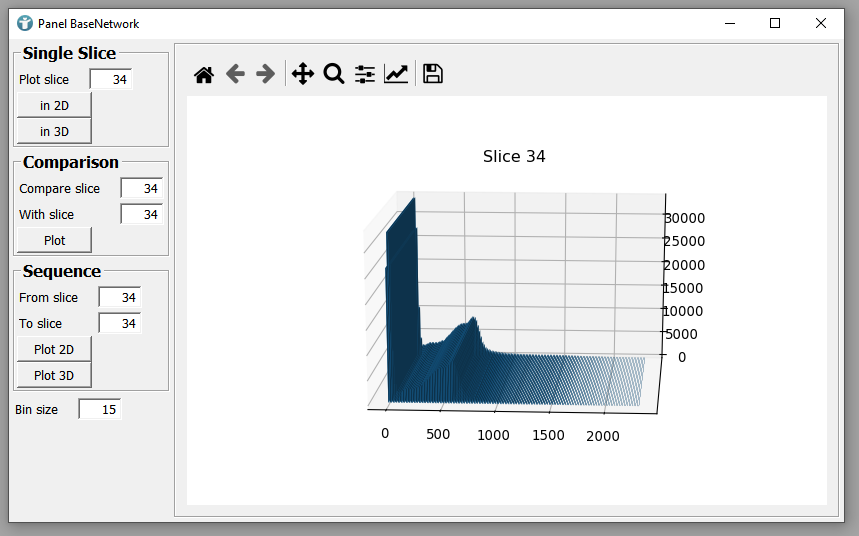Edit the From slice field

119,297
